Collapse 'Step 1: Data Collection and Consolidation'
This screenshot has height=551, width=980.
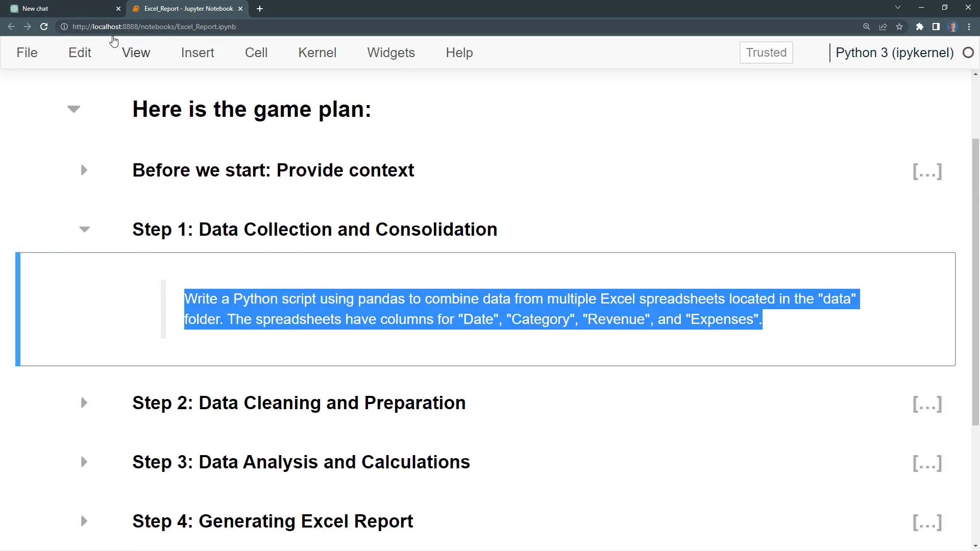[x=84, y=229]
